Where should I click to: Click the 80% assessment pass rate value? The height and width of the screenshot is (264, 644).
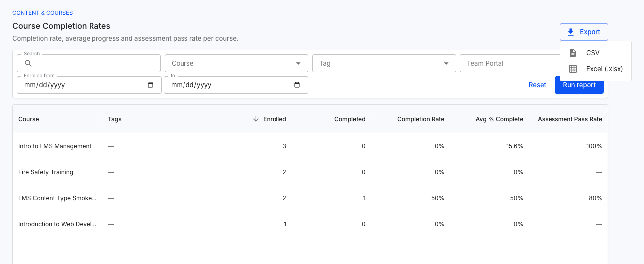click(596, 198)
